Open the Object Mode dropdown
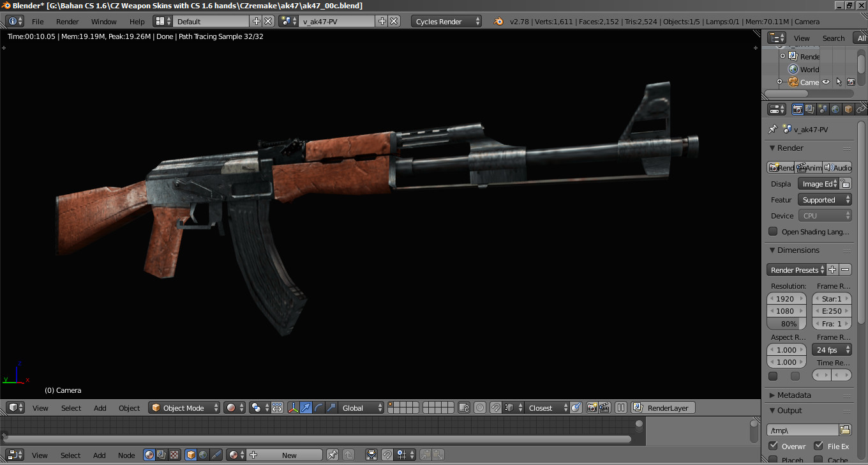The width and height of the screenshot is (868, 465). coord(184,407)
